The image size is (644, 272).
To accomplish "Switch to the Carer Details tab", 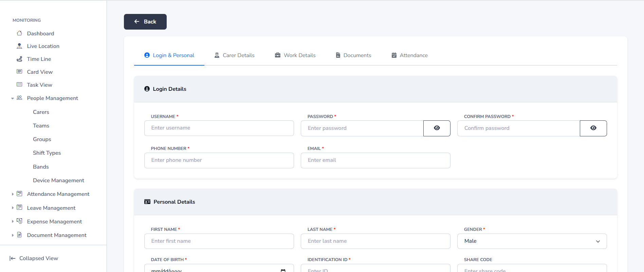I will [x=234, y=55].
